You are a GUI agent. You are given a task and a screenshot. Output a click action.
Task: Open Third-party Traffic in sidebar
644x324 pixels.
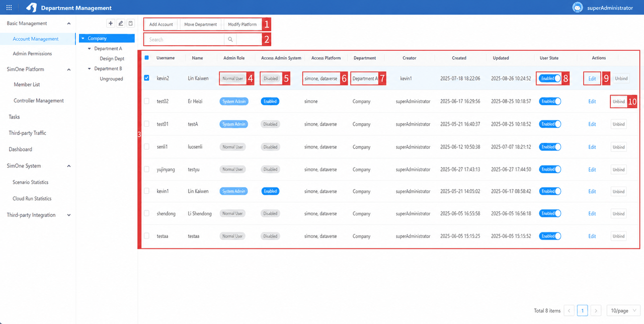(27, 133)
